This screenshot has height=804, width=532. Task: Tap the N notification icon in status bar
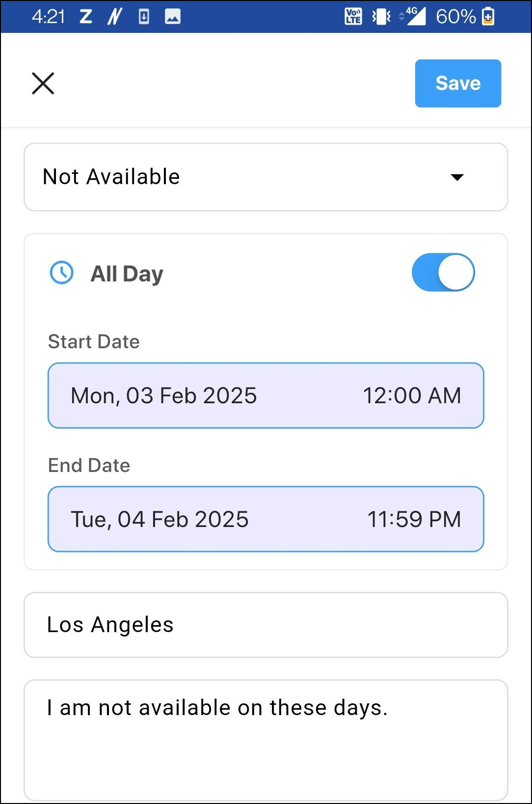pyautogui.click(x=115, y=17)
